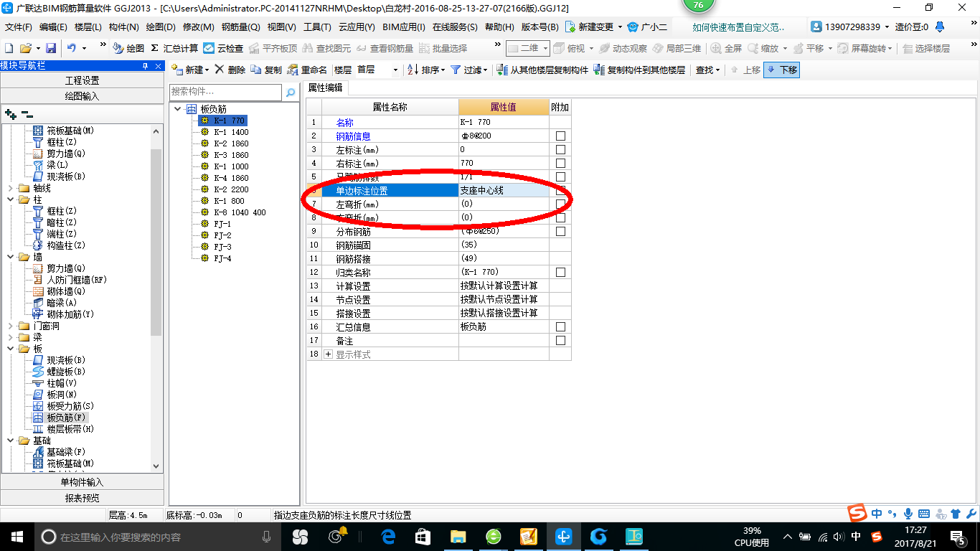This screenshot has height=551, width=980.
Task: Open the 新建 dropdown arrow
Action: (207, 70)
